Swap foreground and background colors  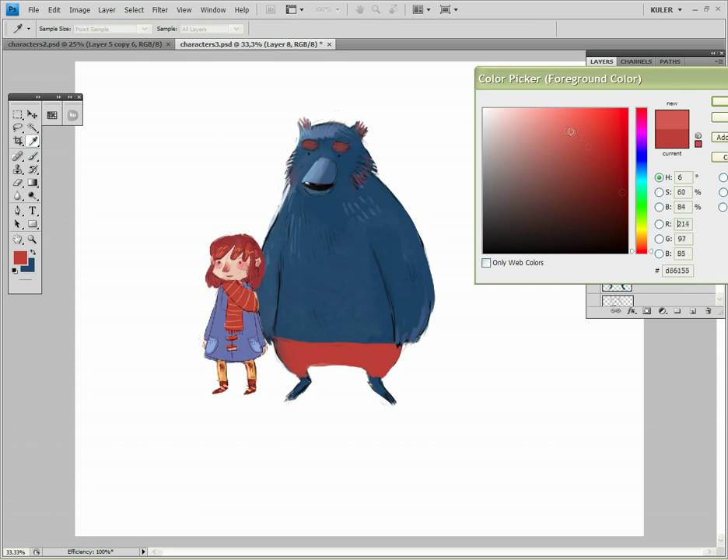coord(33,252)
